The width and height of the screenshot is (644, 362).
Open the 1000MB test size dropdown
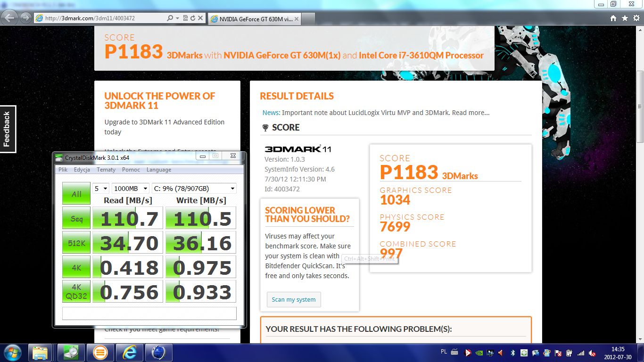coord(131,189)
